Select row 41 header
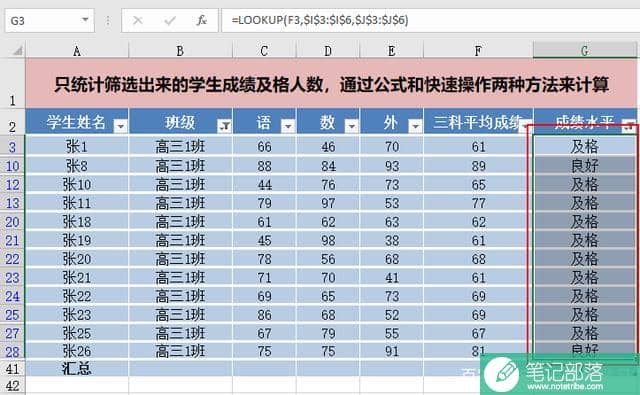640x395 pixels. (x=12, y=369)
